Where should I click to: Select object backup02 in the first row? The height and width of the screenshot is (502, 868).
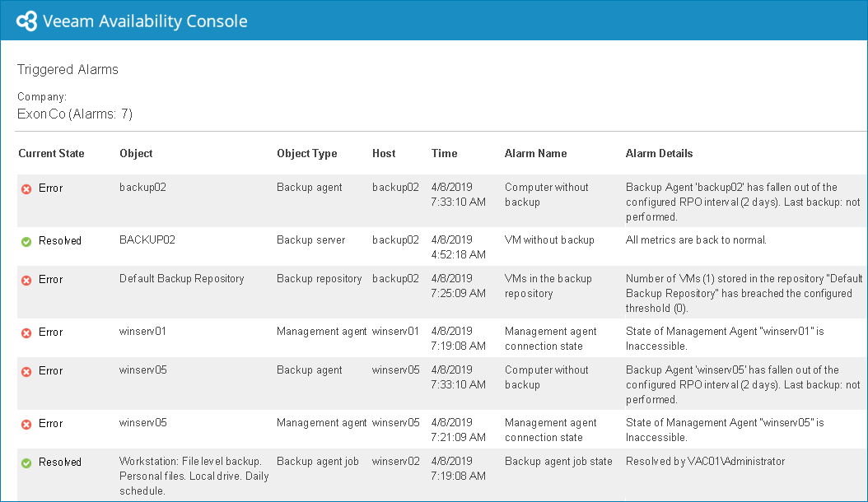tap(142, 187)
